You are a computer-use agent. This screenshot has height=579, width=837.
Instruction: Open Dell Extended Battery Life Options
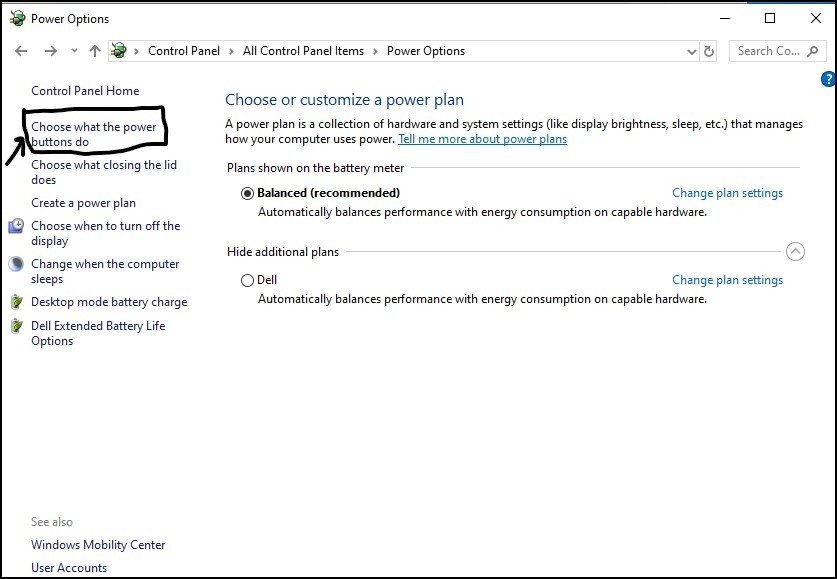(98, 333)
